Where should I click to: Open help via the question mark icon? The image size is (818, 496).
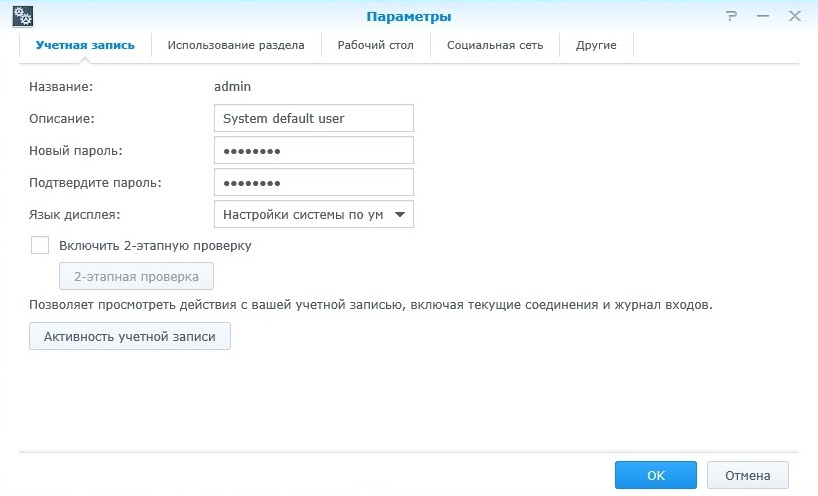pos(732,17)
